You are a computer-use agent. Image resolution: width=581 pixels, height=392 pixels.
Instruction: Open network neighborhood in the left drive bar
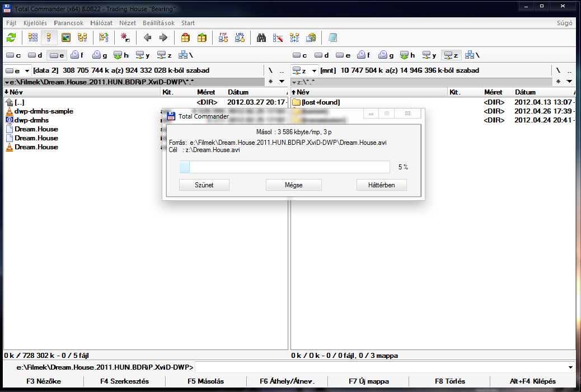coord(186,55)
